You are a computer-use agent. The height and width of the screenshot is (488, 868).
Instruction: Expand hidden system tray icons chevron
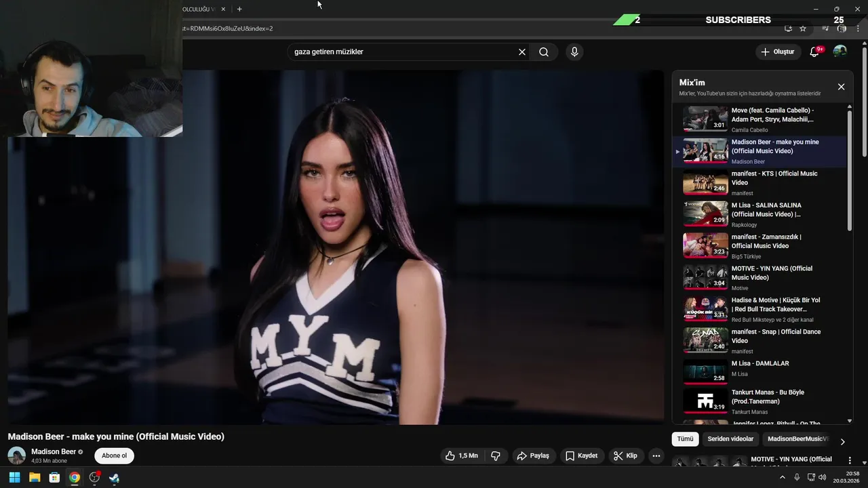(x=783, y=477)
